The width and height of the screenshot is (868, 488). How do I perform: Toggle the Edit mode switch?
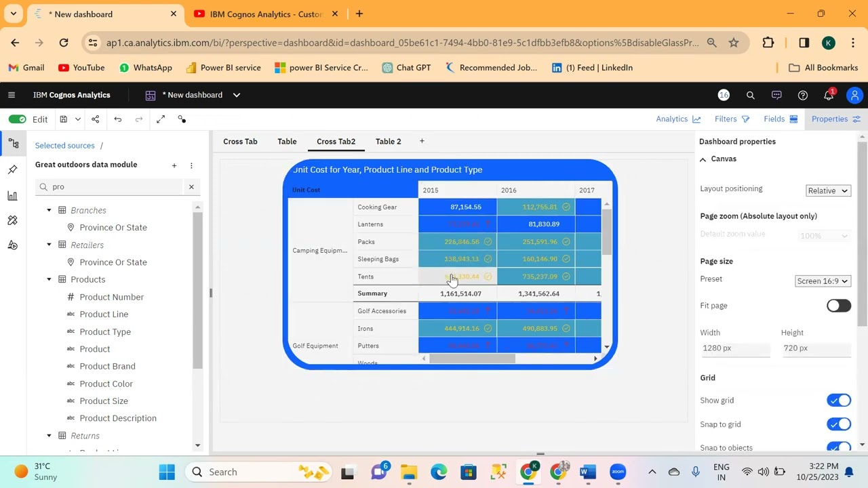pyautogui.click(x=17, y=119)
